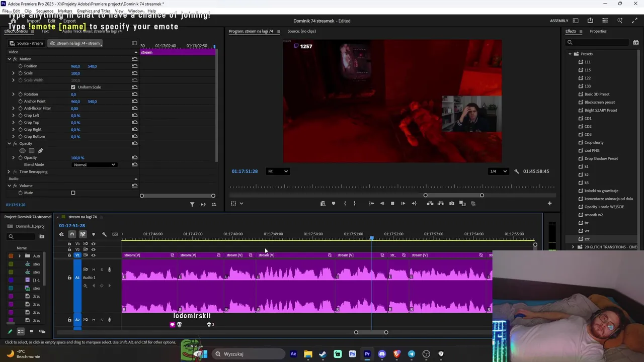Viewport: 644px width, 362px height.
Task: Add Marker button in Program Monitor
Action: 334,204
